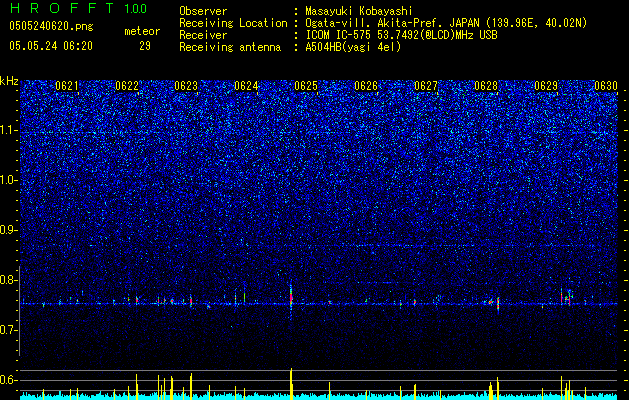
Task: Click the 0622 time marker
Action: pyautogui.click(x=127, y=86)
